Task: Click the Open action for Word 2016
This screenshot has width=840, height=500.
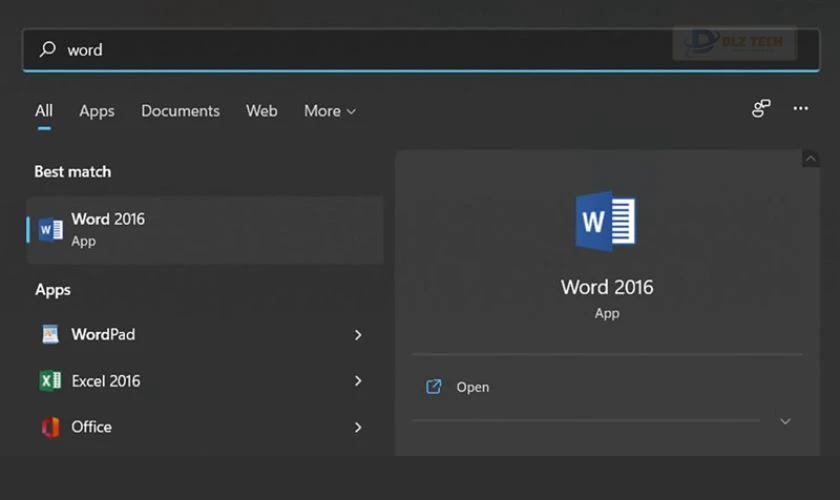Action: click(x=607, y=387)
